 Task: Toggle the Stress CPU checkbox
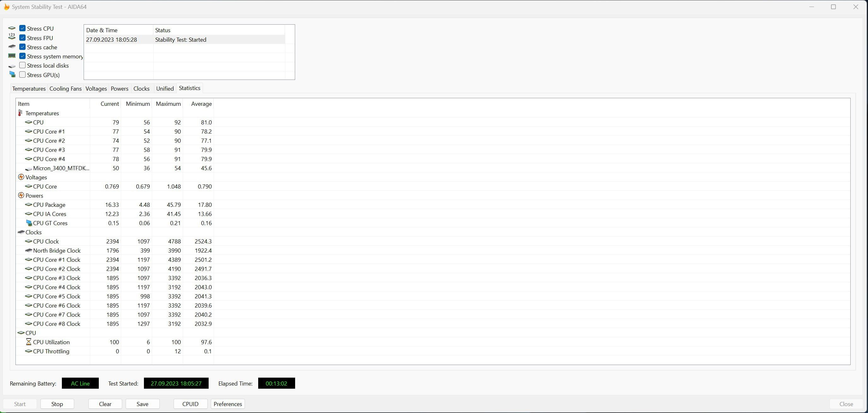coord(23,28)
